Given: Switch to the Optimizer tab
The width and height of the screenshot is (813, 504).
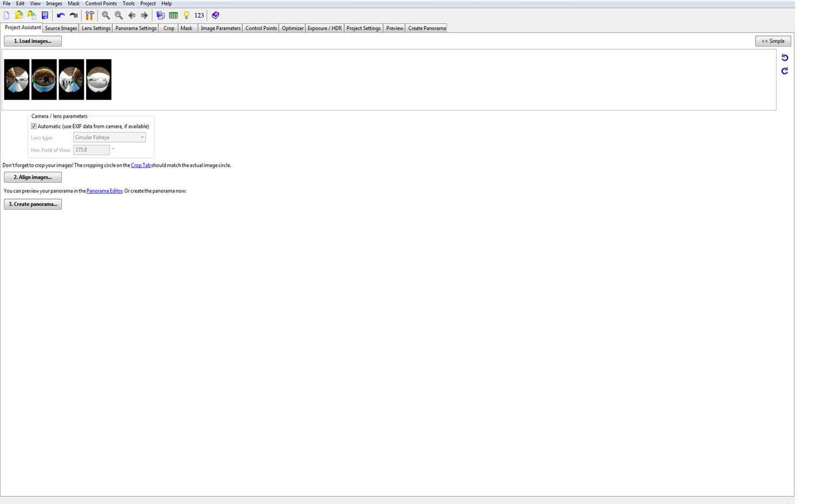Looking at the screenshot, I should (292, 28).
